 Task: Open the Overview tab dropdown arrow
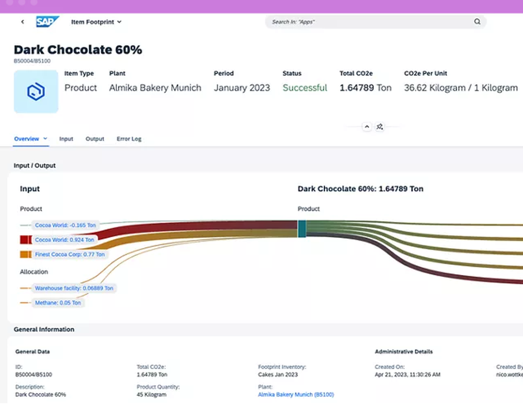click(45, 138)
